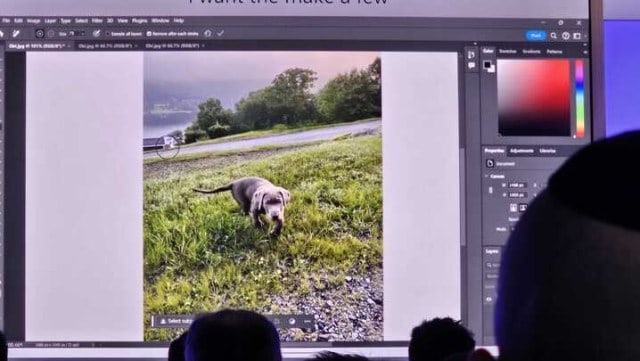Click the blue Share button
The image size is (640, 361).
(536, 36)
